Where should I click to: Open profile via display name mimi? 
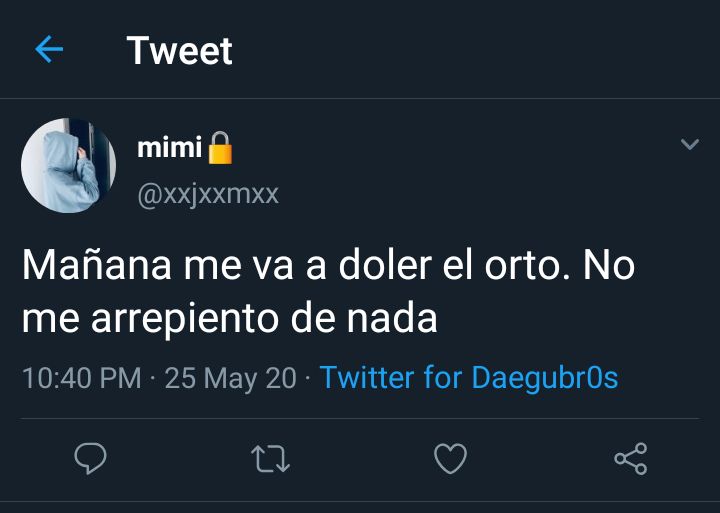pos(169,148)
